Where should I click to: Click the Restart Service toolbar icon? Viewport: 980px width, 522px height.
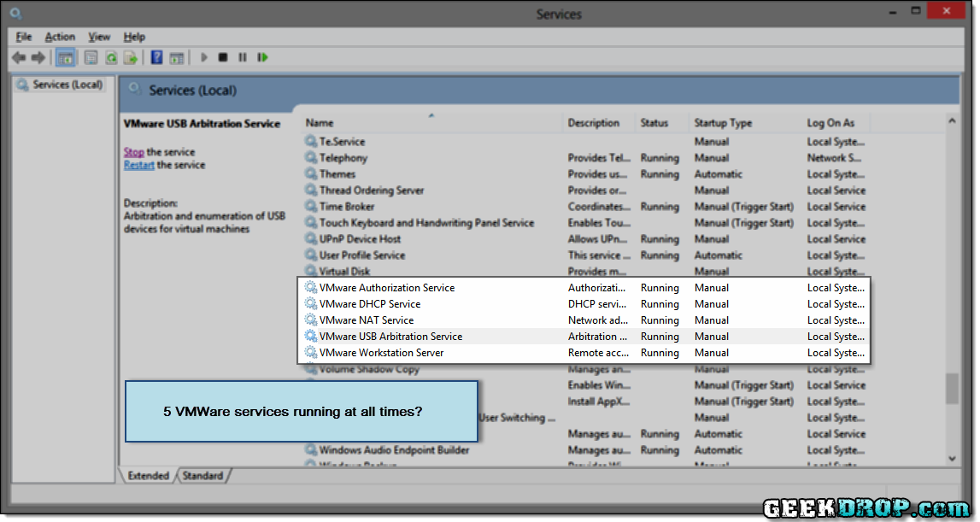(262, 57)
